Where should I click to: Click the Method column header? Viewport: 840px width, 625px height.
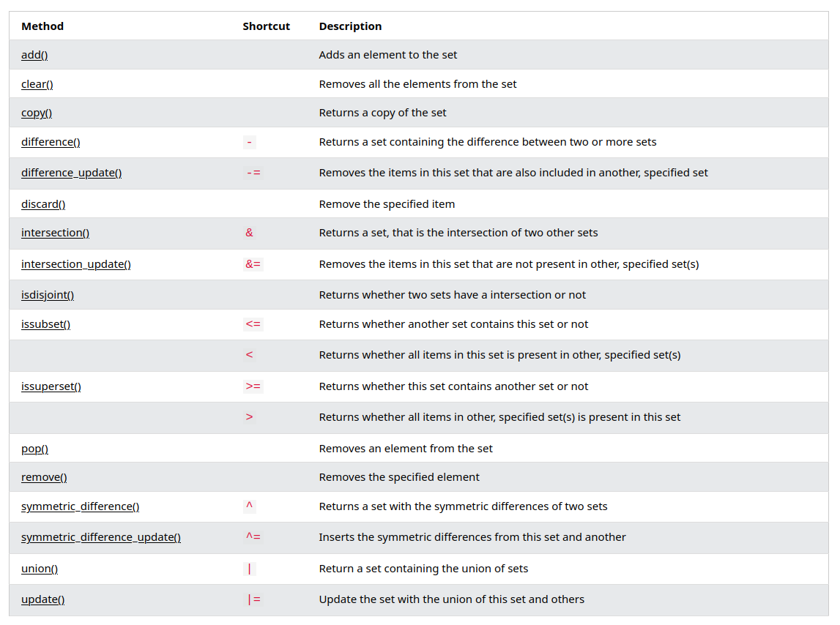[42, 26]
